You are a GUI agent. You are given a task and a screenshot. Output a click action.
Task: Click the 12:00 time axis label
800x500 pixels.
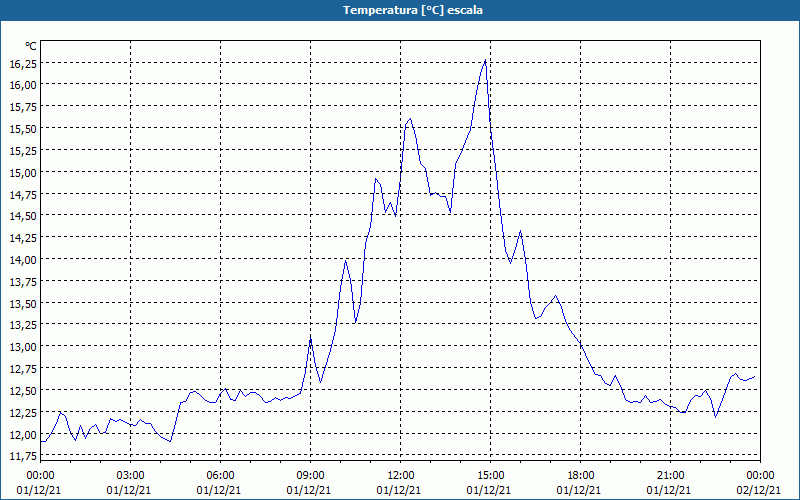tap(401, 476)
